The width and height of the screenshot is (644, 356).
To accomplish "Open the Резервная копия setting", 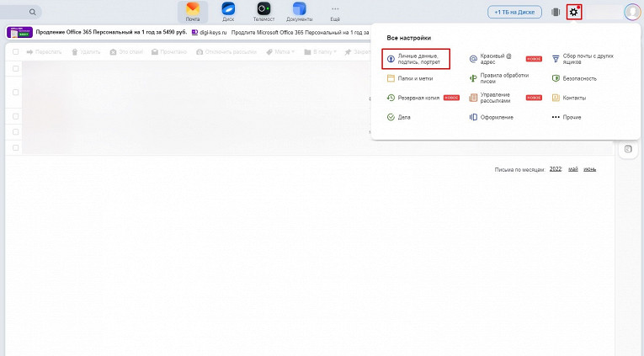I will pyautogui.click(x=413, y=98).
